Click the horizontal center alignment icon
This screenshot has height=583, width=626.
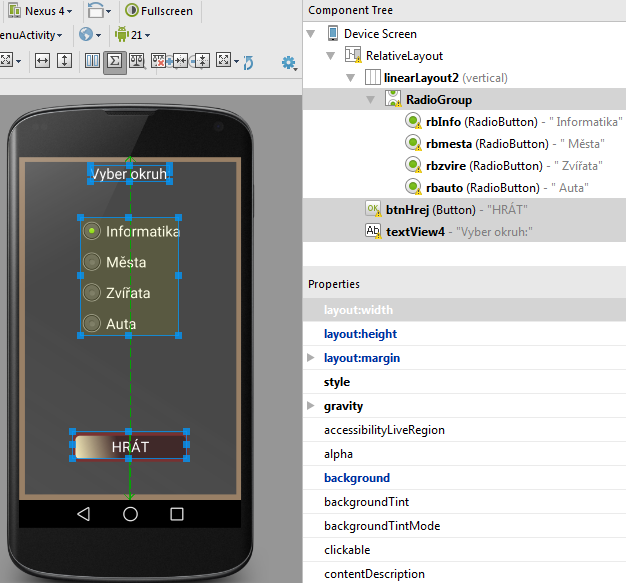[x=180, y=61]
